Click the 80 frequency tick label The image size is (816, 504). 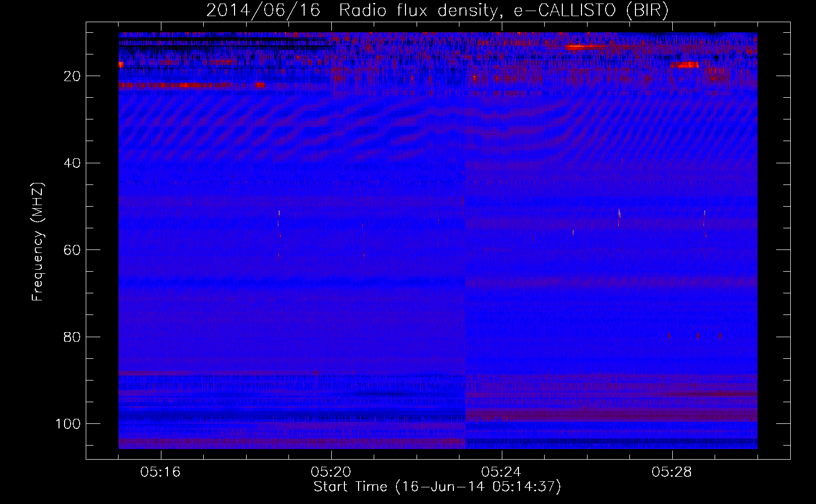[x=73, y=337]
